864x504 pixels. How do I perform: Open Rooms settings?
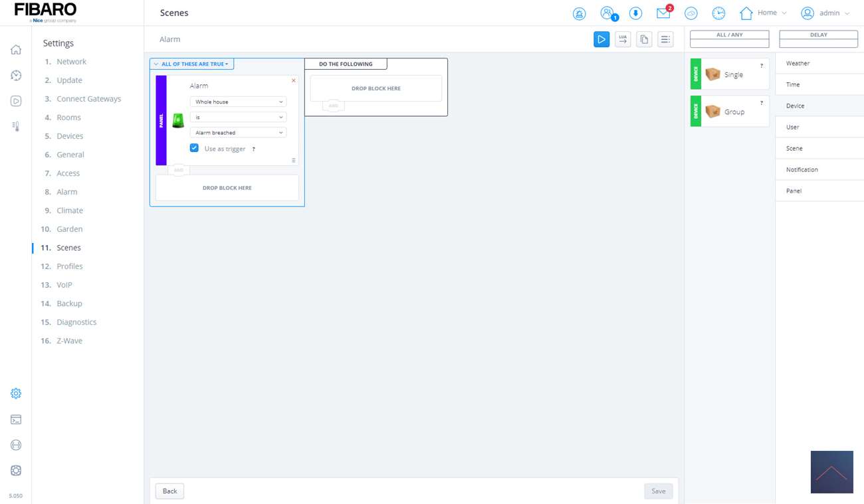click(x=68, y=118)
